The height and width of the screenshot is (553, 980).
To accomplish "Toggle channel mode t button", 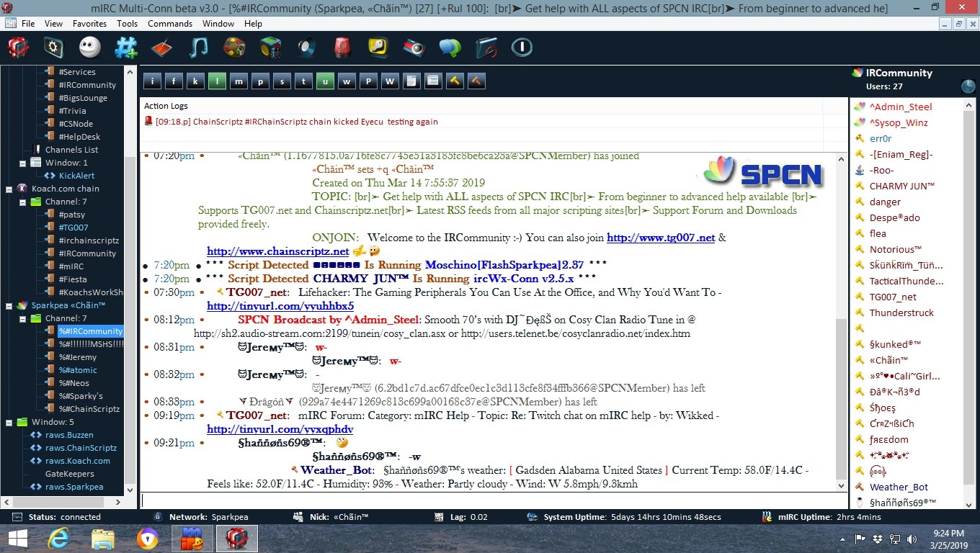I will [x=303, y=81].
